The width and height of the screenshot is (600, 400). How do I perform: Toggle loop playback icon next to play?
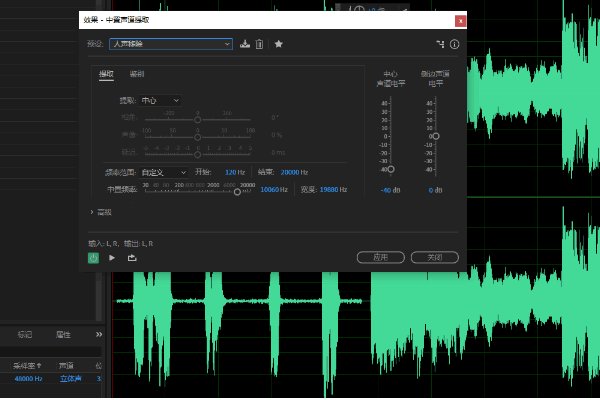131,257
